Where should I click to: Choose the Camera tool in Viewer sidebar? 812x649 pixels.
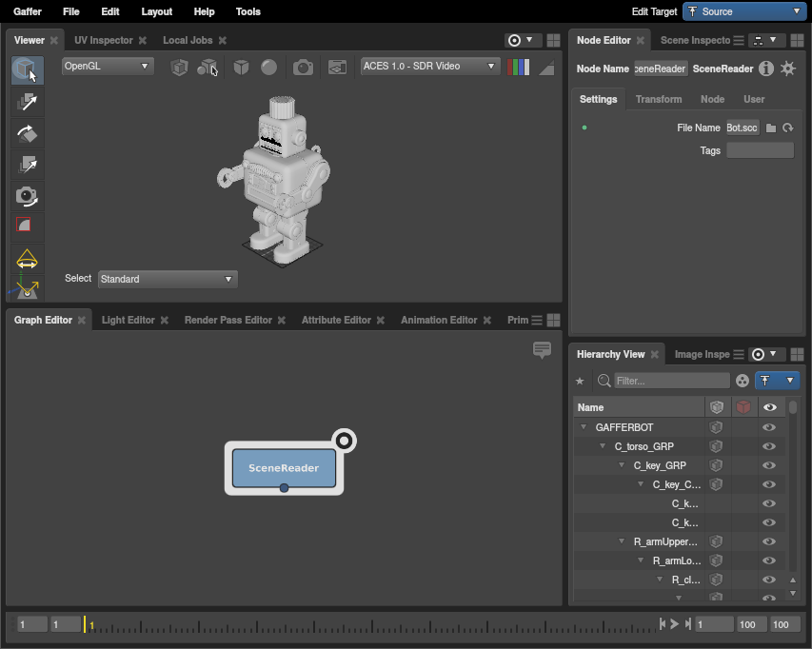27,196
